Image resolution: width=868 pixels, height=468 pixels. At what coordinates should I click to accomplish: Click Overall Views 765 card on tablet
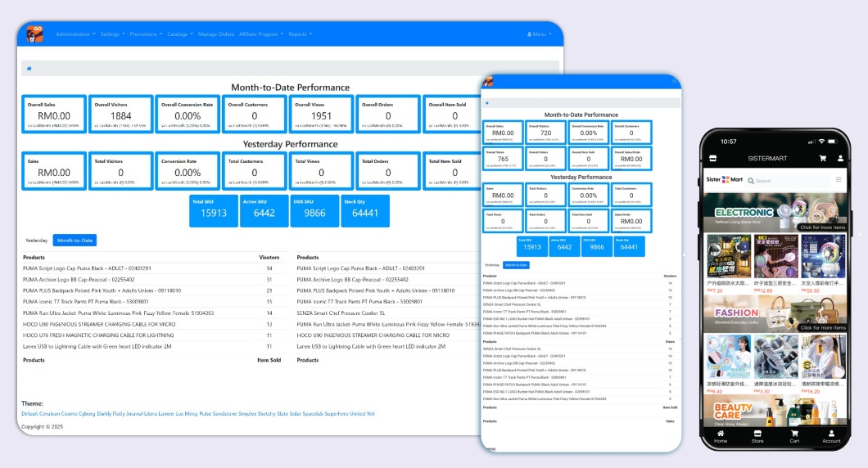coord(503,158)
